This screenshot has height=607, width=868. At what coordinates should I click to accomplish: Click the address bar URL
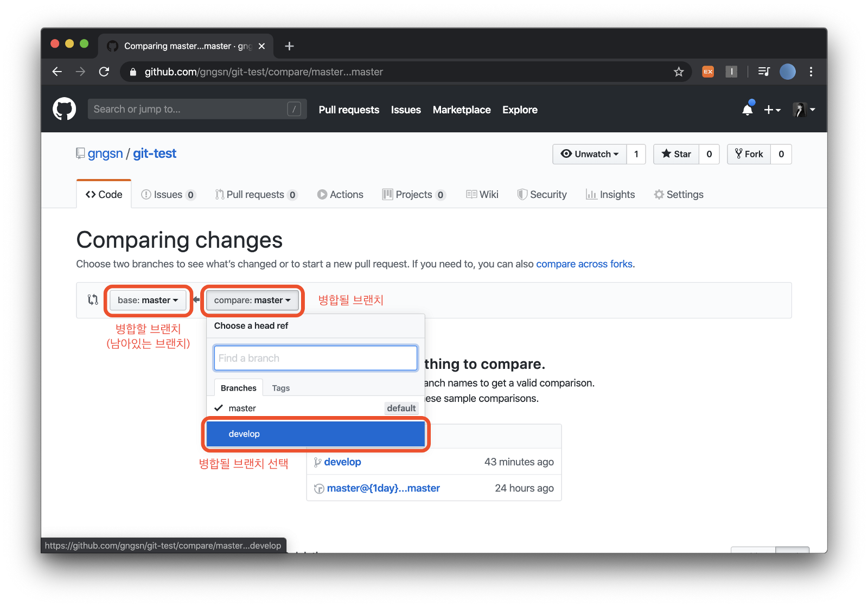(264, 72)
